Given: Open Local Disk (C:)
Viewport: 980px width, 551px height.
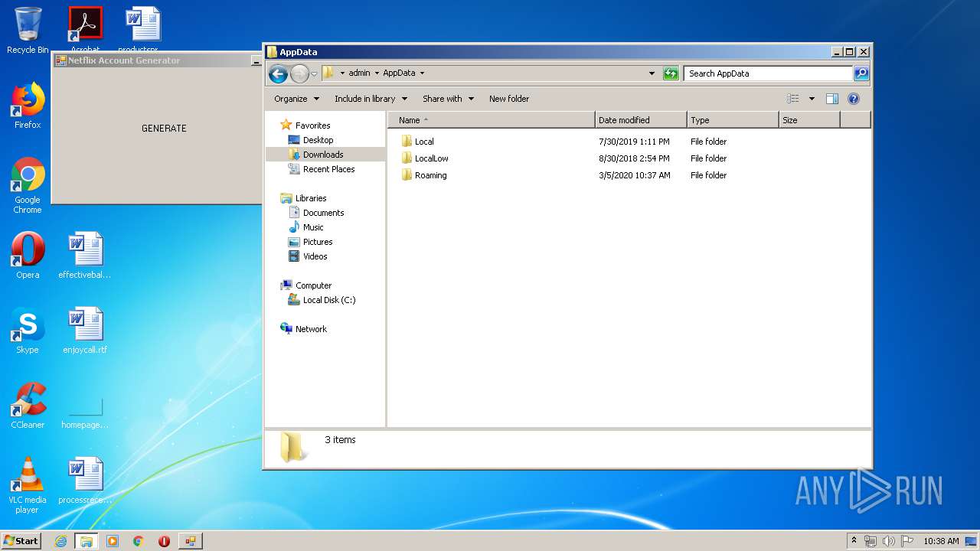Looking at the screenshot, I should point(322,300).
